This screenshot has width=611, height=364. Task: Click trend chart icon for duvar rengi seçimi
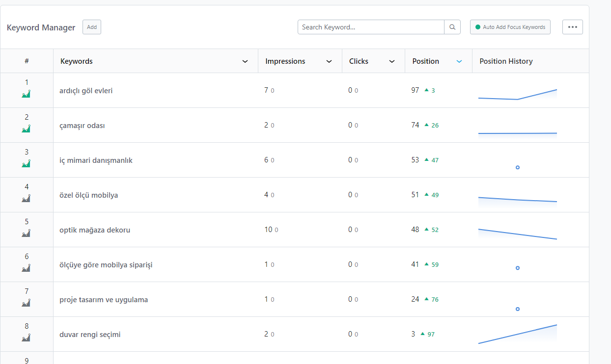tap(27, 338)
